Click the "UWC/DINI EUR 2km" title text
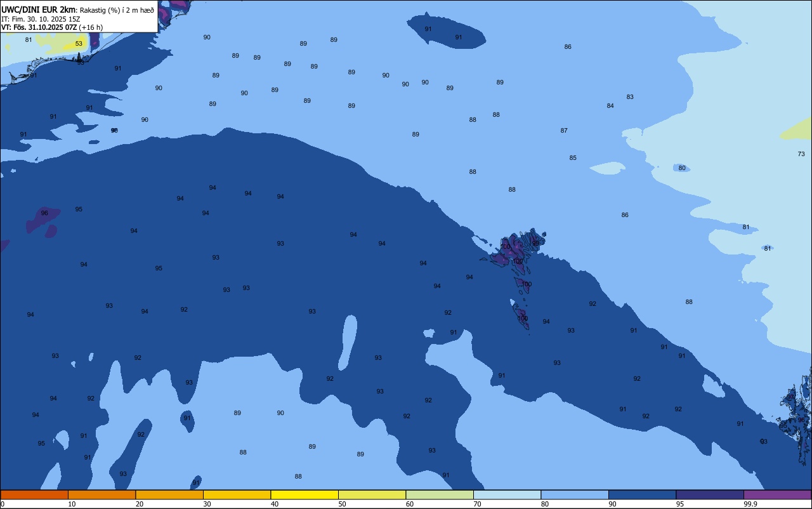 [38, 10]
